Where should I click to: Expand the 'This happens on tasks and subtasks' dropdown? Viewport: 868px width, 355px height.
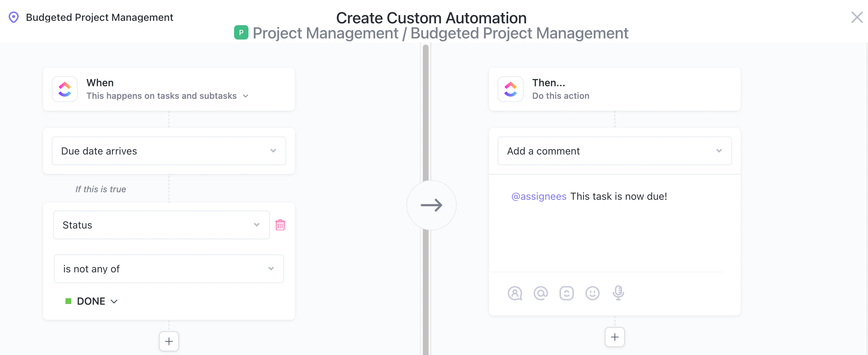246,96
